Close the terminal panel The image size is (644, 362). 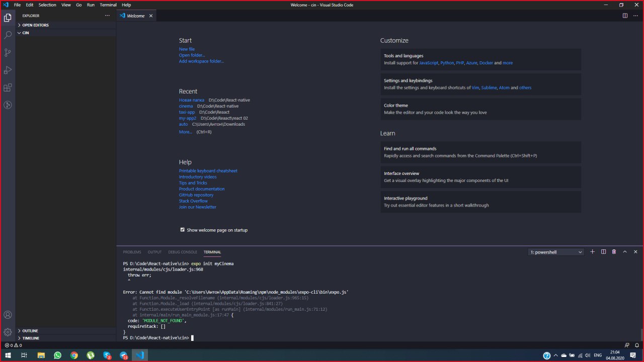[635, 252]
